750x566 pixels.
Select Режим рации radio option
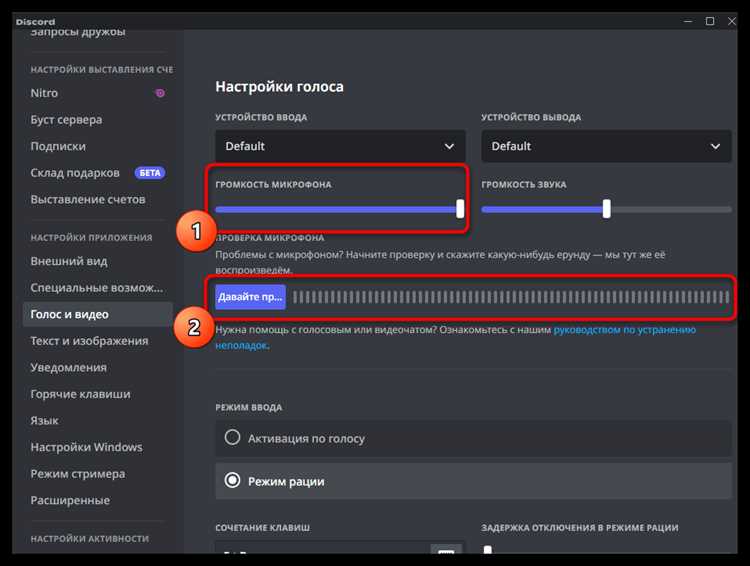click(473, 481)
